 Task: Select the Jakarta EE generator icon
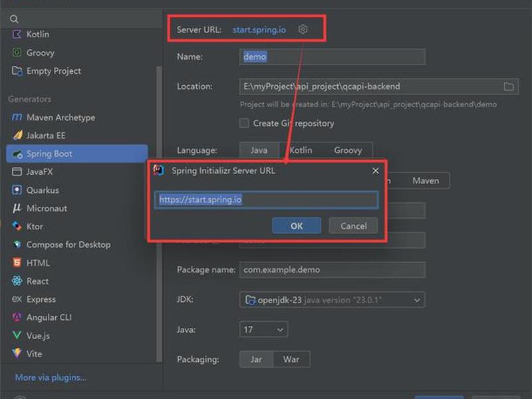[17, 136]
